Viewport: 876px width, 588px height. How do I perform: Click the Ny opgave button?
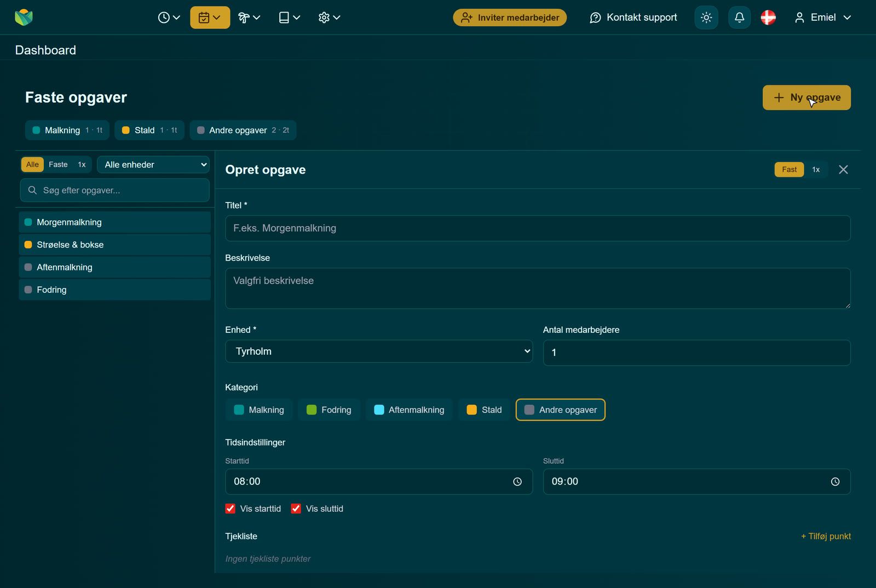(x=806, y=97)
